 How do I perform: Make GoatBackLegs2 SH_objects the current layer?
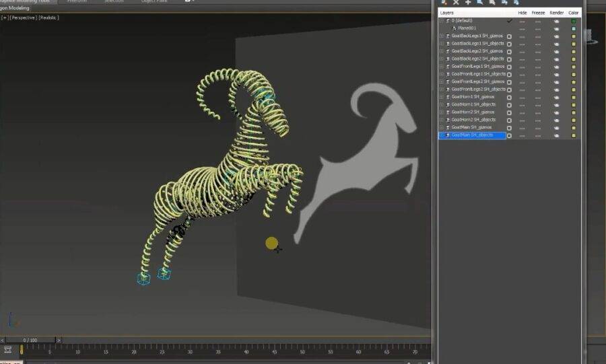click(509, 59)
